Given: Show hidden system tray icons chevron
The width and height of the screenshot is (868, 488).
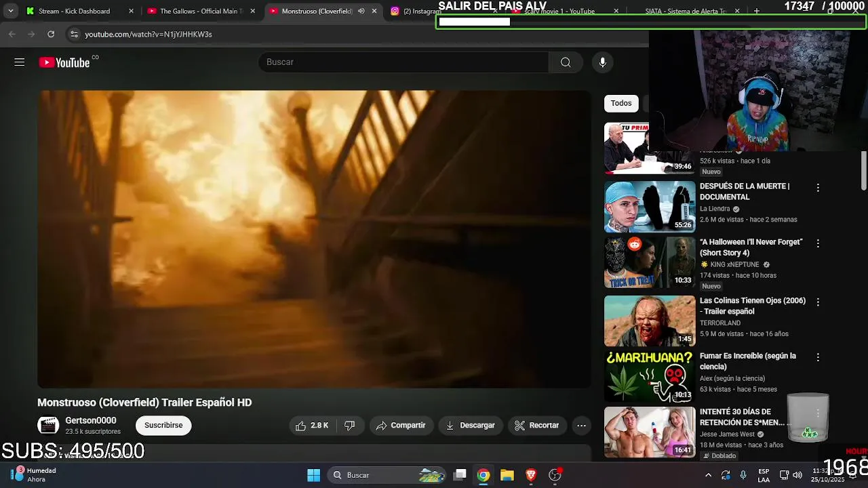Looking at the screenshot, I should click(x=708, y=475).
